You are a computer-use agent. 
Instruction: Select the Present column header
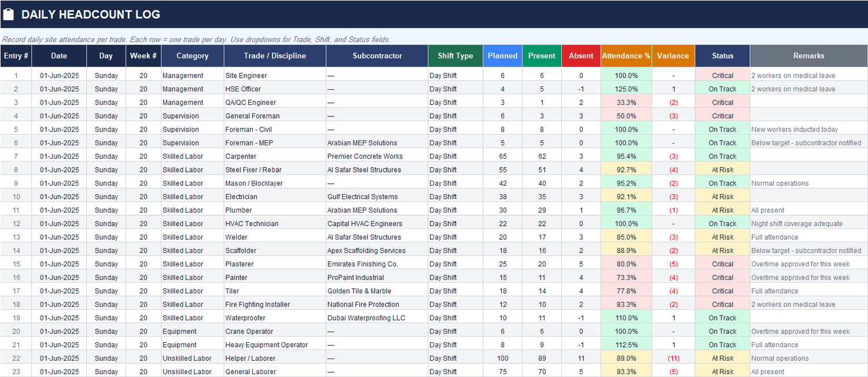click(x=542, y=56)
